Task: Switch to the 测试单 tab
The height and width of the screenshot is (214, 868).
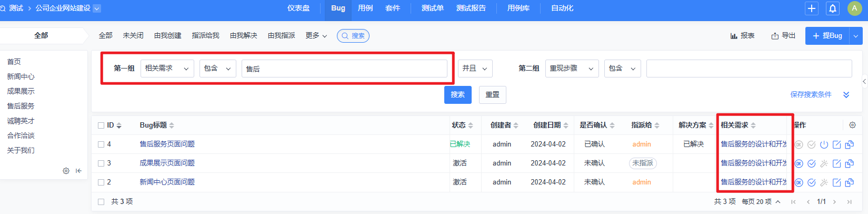Action: coord(433,8)
